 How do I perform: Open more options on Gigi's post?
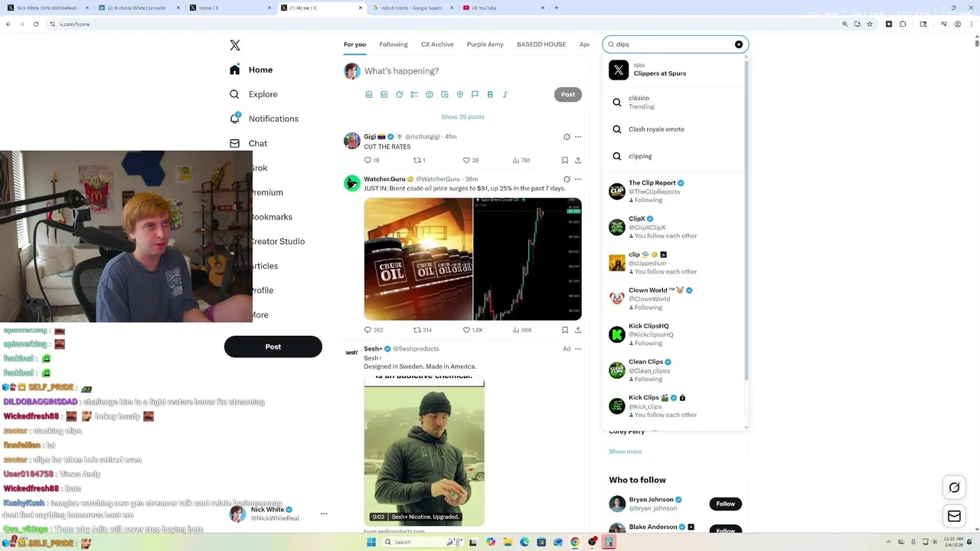click(578, 137)
